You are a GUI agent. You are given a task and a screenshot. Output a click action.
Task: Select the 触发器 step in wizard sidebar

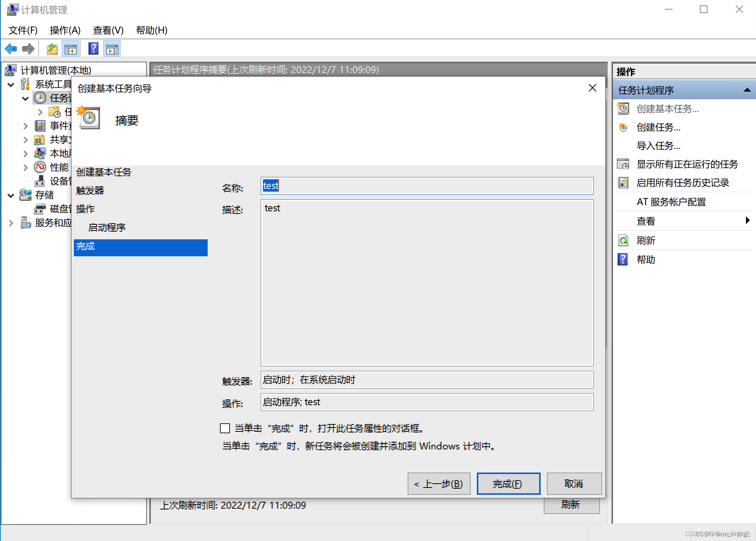(90, 190)
